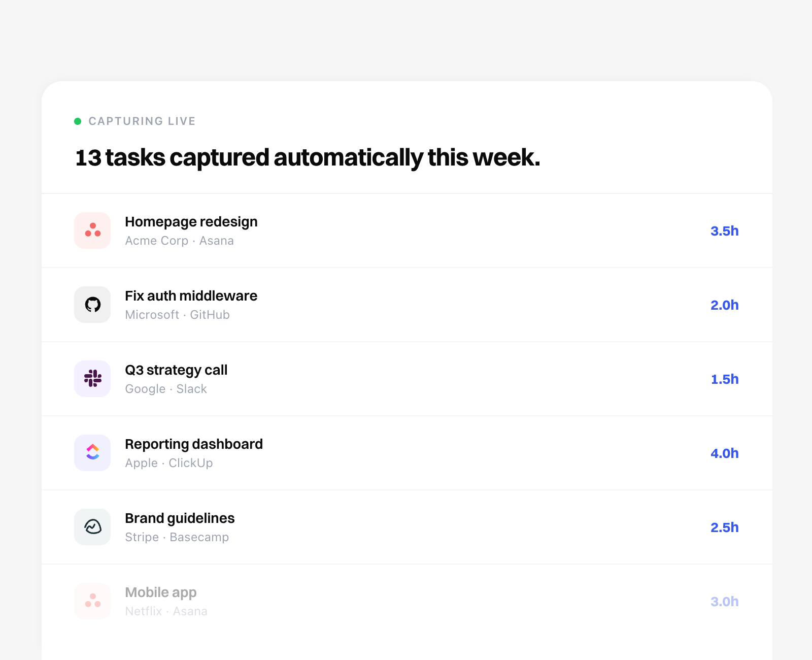Click the Stripe · Basecamp subtitle
The width and height of the screenshot is (812, 660).
(177, 537)
